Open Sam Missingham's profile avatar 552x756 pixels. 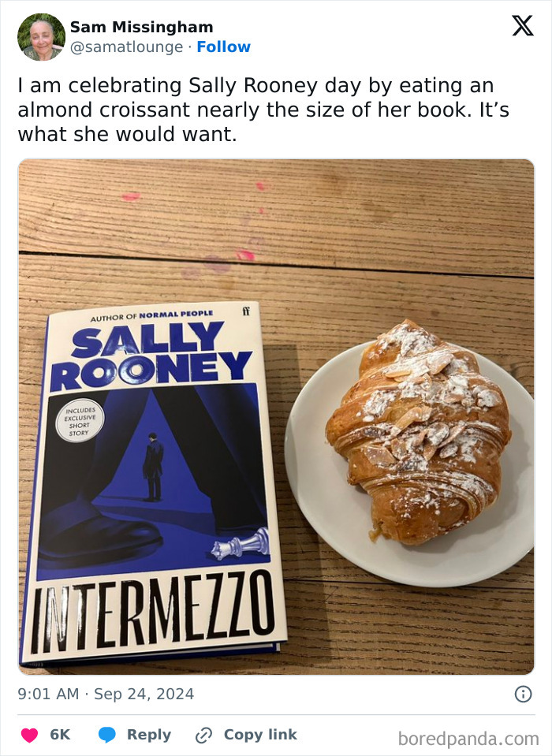[42, 37]
